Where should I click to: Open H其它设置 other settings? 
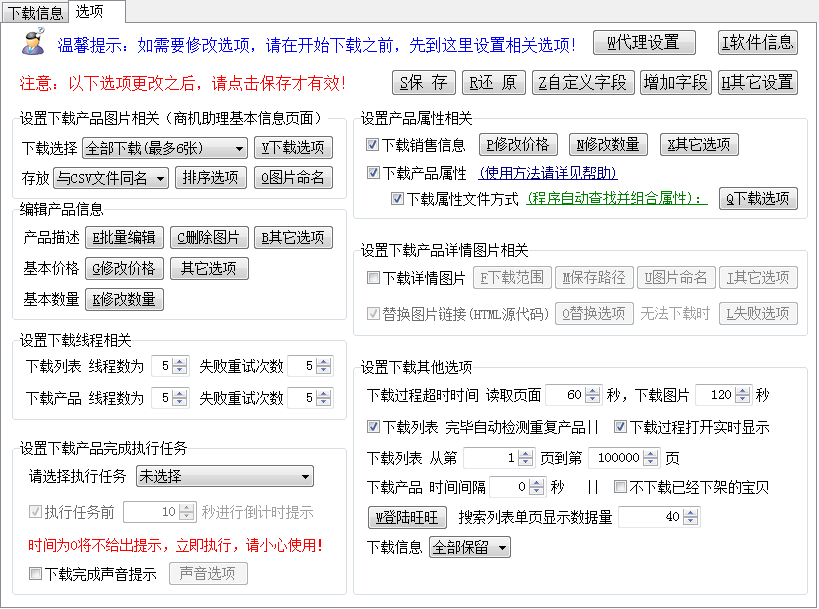758,83
